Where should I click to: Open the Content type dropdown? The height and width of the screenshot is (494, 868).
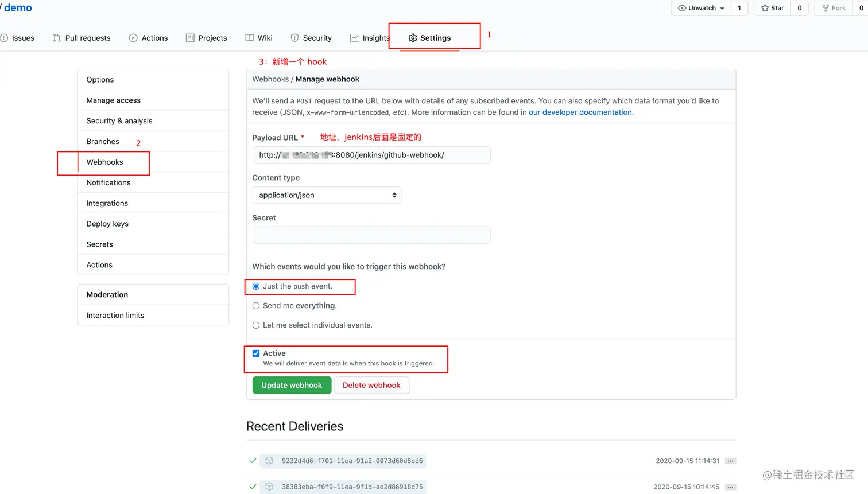(x=327, y=195)
